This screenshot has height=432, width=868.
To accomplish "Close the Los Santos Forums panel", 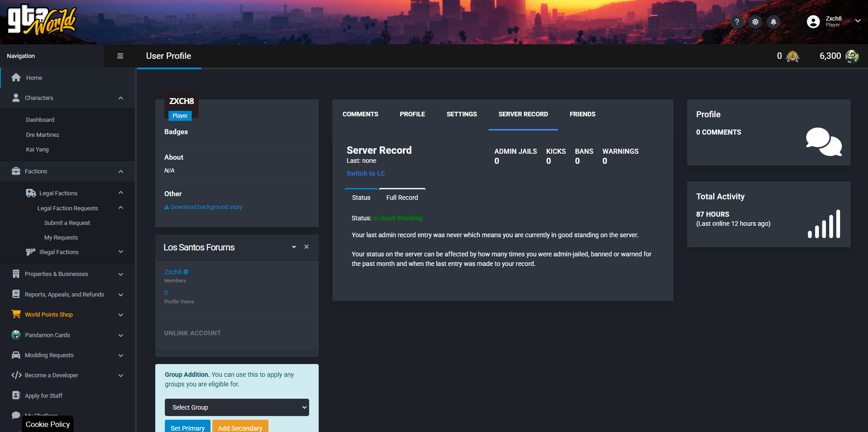I will click(x=306, y=247).
